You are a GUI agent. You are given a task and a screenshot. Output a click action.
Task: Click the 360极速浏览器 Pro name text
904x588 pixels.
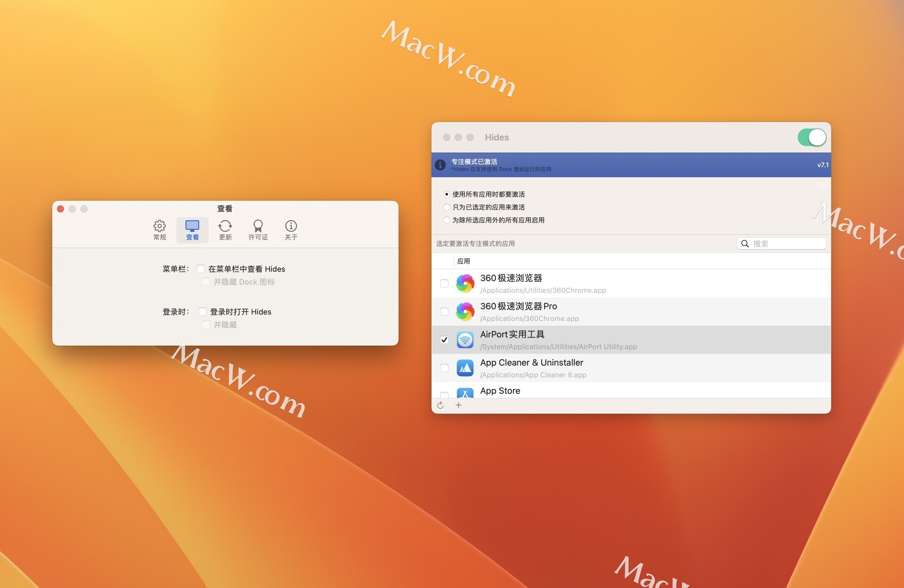pos(518,306)
